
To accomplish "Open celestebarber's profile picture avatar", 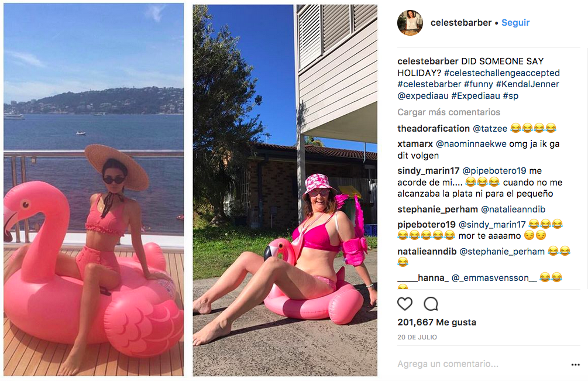I will coord(410,22).
